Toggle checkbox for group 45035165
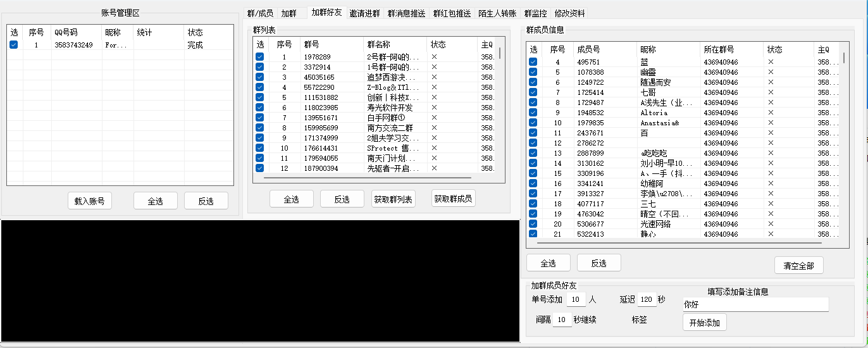This screenshot has width=868, height=348. (259, 77)
